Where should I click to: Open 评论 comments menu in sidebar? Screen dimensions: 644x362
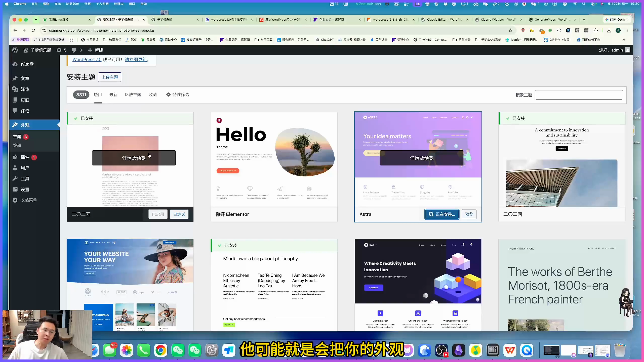(34, 111)
